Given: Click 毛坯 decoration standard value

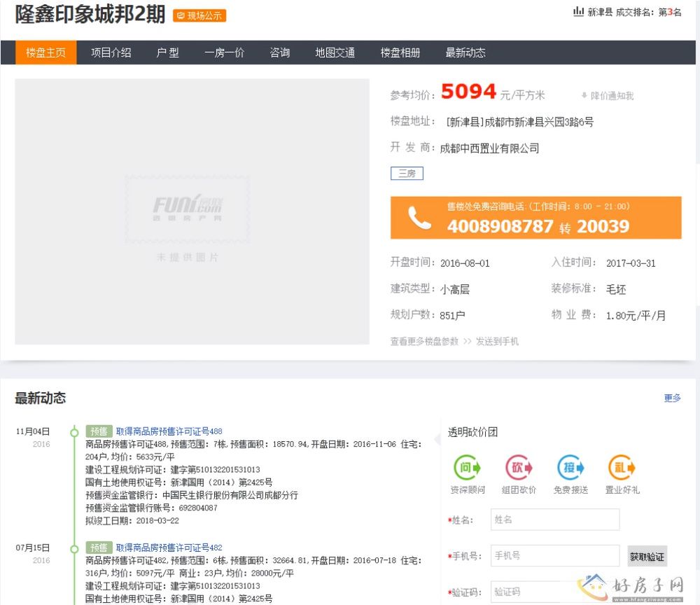Looking at the screenshot, I should (615, 289).
